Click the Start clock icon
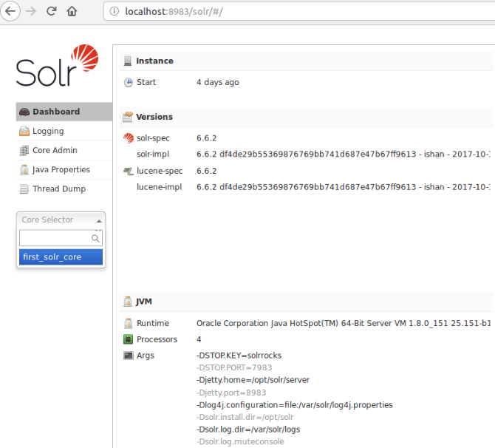This screenshot has height=448, width=495. tap(128, 83)
